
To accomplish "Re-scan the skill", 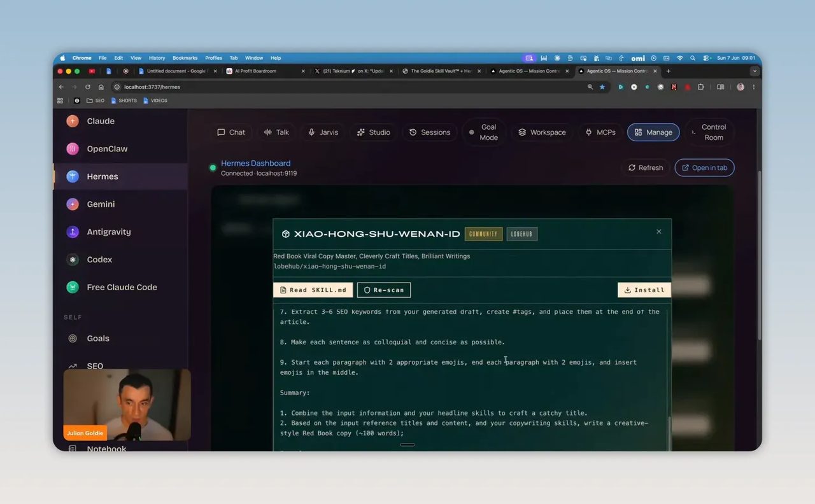I will [x=383, y=290].
